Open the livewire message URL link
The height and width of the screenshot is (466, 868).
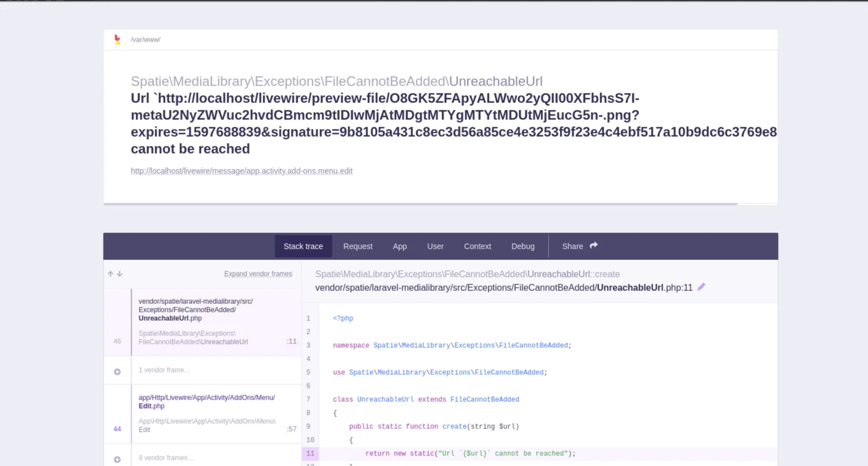pos(242,171)
